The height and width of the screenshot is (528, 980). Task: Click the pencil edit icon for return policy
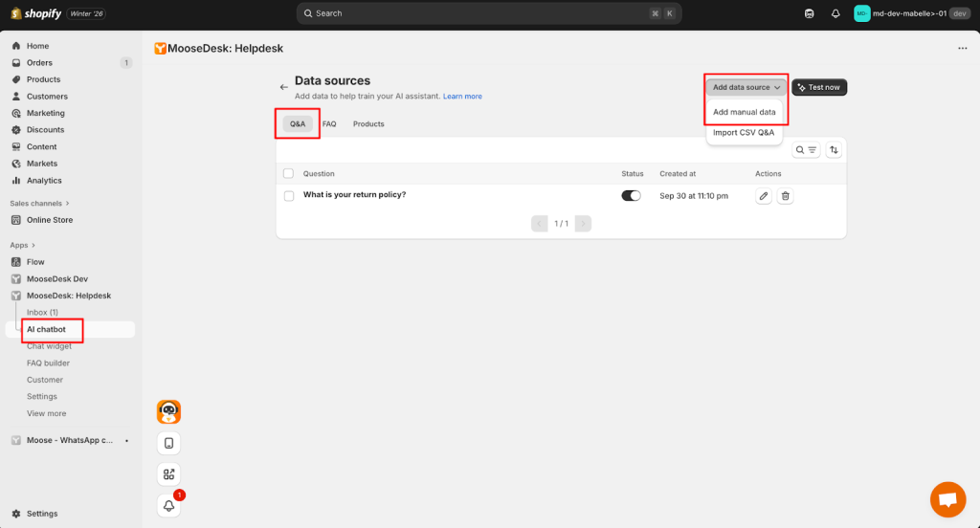(764, 196)
